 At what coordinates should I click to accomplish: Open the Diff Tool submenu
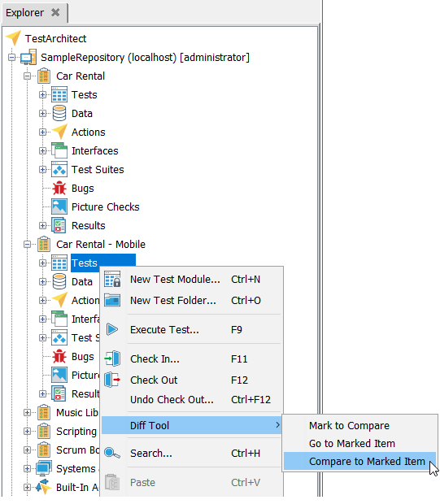click(x=192, y=425)
